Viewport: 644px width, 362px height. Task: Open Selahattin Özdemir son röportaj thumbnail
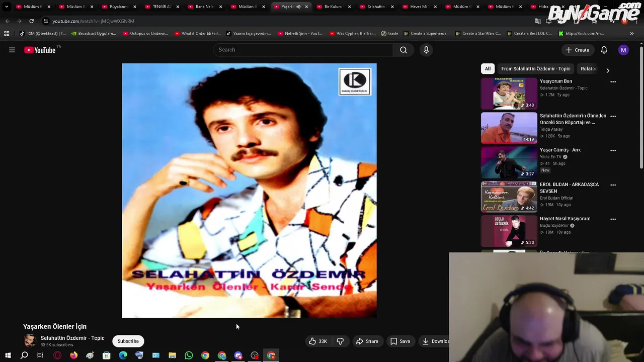[509, 128]
